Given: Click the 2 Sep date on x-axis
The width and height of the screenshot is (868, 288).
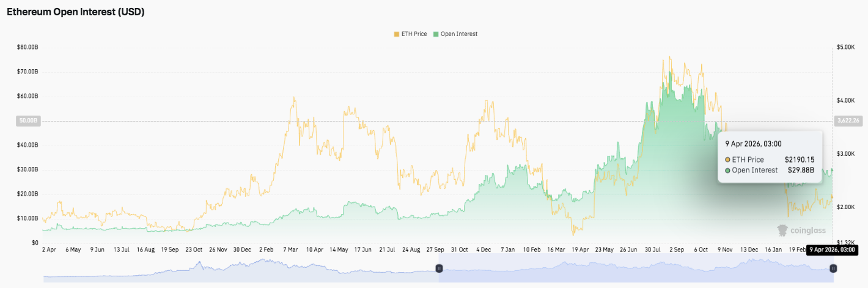Looking at the screenshot, I should click(676, 249).
